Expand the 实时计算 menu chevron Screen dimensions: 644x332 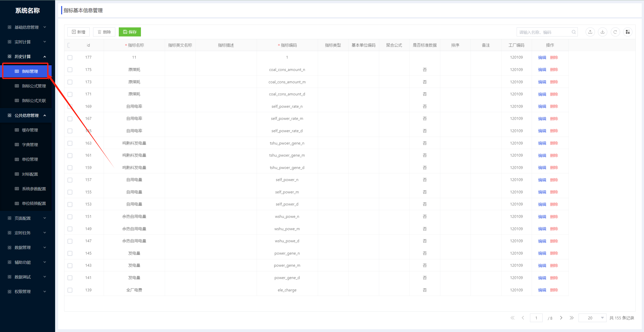pyautogui.click(x=45, y=42)
